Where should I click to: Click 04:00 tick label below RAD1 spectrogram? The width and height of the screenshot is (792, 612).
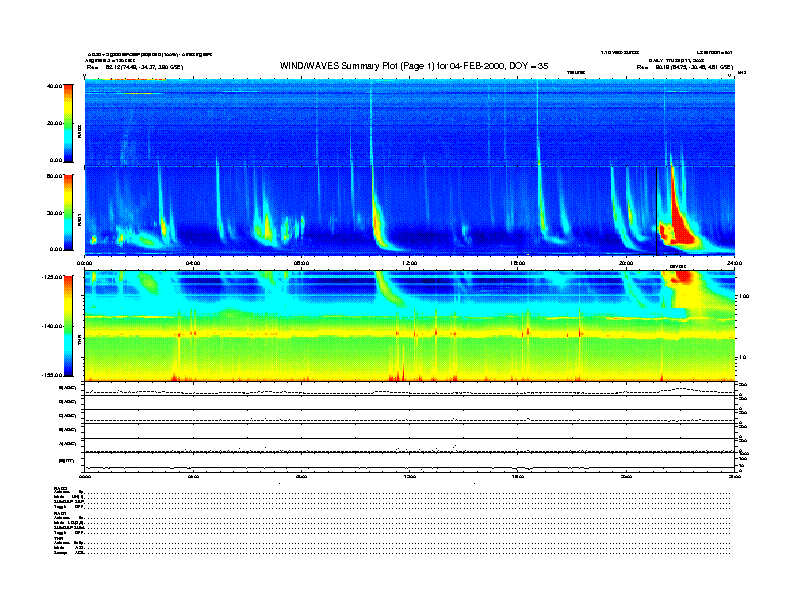coord(193,263)
